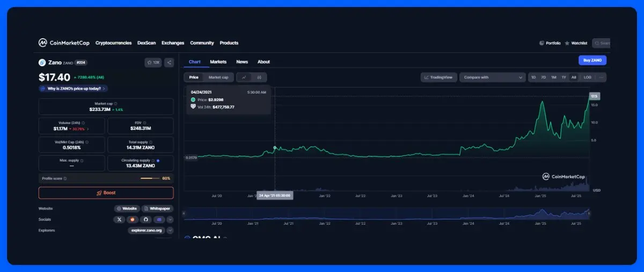This screenshot has height=272, width=644.
Task: Toggle the chart to Market cap
Action: tap(218, 77)
